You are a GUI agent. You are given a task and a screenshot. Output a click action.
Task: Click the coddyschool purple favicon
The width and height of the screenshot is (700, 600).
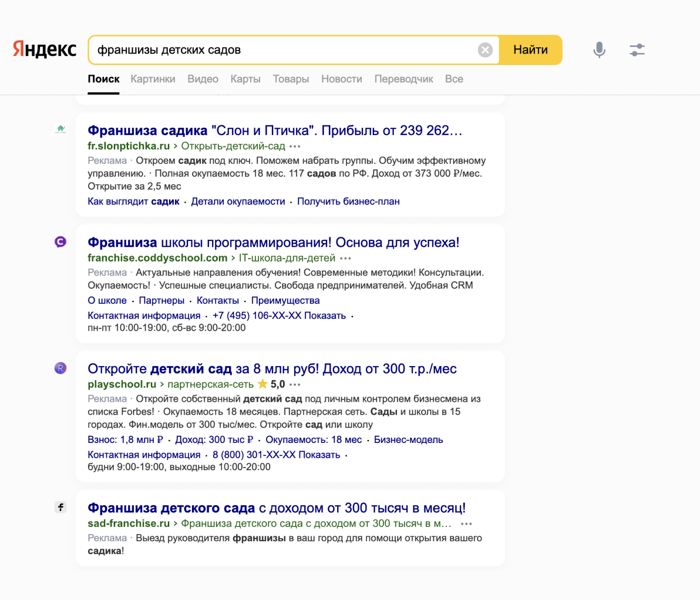click(x=61, y=242)
